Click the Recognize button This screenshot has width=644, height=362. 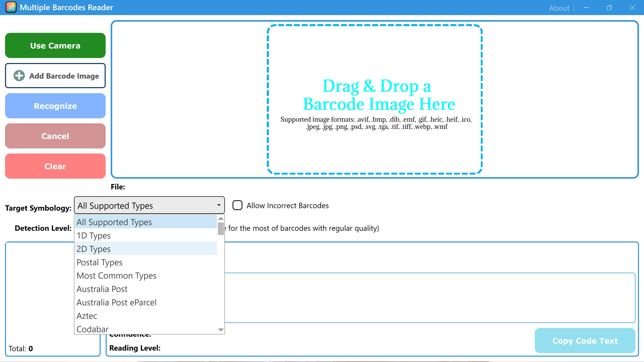tap(55, 106)
